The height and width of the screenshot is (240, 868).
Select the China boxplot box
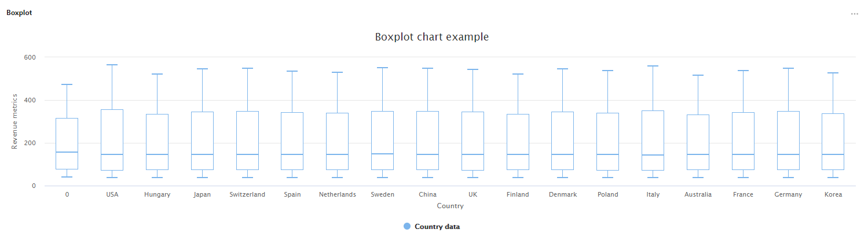pos(427,140)
